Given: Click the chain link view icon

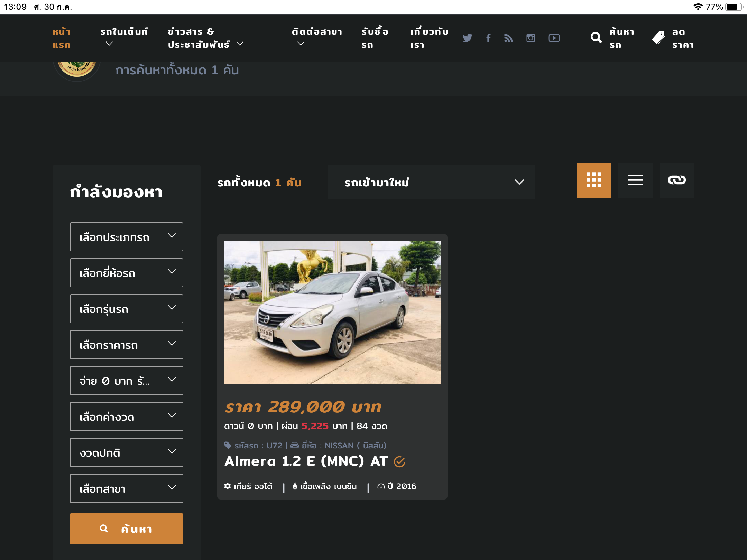Looking at the screenshot, I should click(677, 180).
